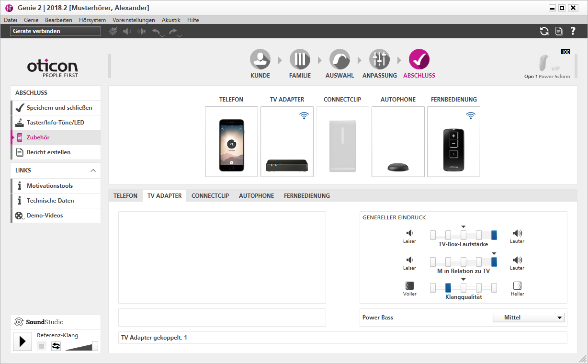Click Speichern und schließen
The height and width of the screenshot is (364, 588).
click(x=59, y=108)
